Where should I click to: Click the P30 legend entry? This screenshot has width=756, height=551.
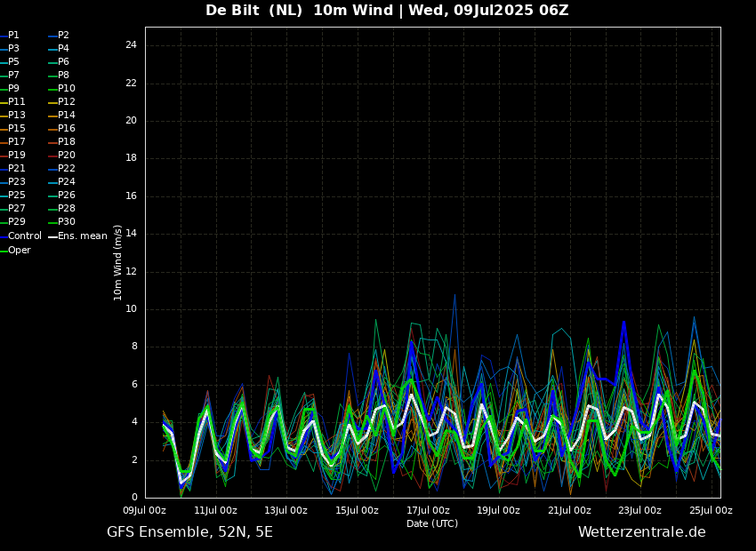pyautogui.click(x=66, y=222)
